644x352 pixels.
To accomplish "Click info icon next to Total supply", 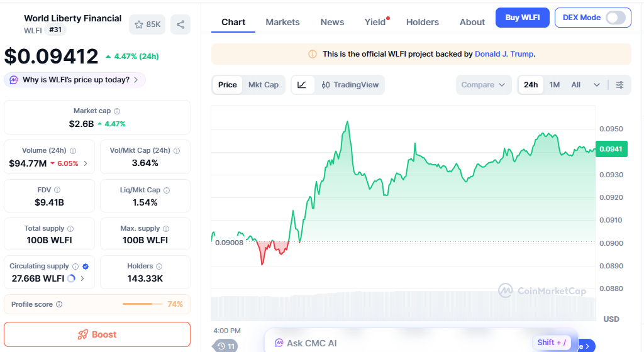I will point(70,229).
